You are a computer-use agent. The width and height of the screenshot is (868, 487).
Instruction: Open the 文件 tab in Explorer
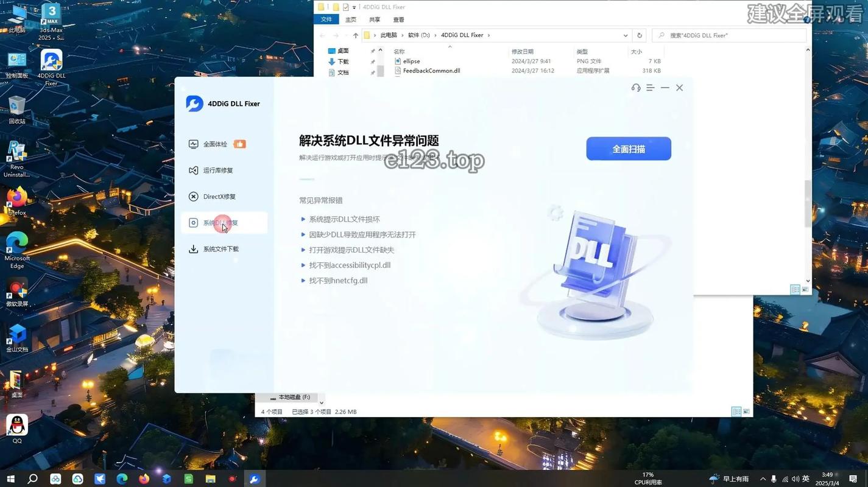pos(326,19)
